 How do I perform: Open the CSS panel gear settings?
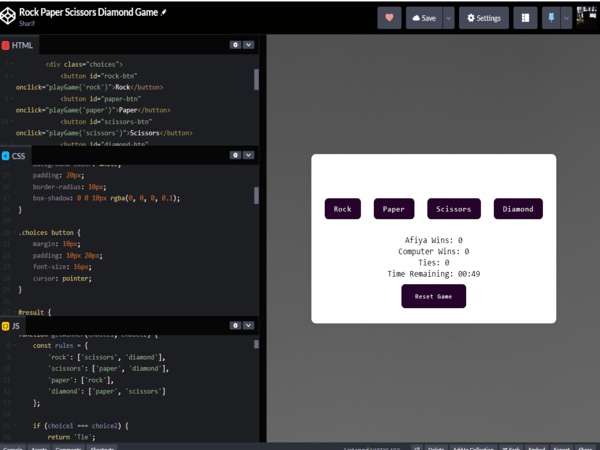point(235,155)
